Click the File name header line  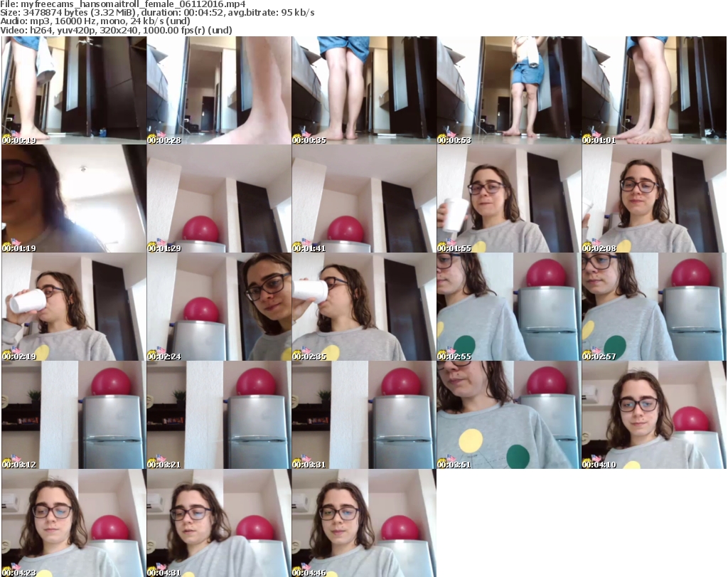(122, 4)
